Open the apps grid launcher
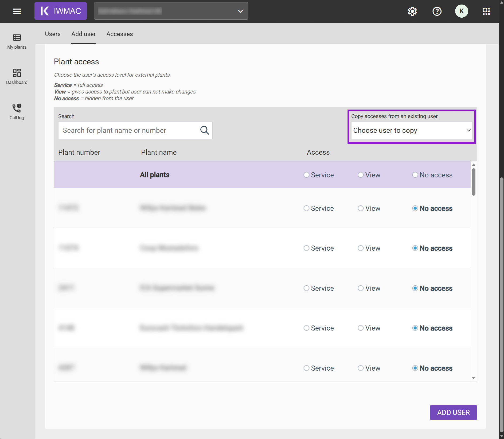Image resolution: width=504 pixels, height=439 pixels. click(486, 11)
